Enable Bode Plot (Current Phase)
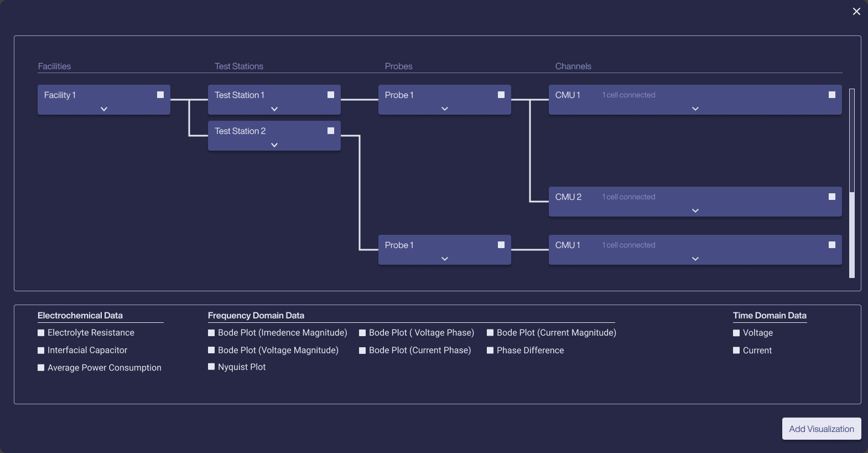Image resolution: width=868 pixels, height=453 pixels. coord(362,351)
